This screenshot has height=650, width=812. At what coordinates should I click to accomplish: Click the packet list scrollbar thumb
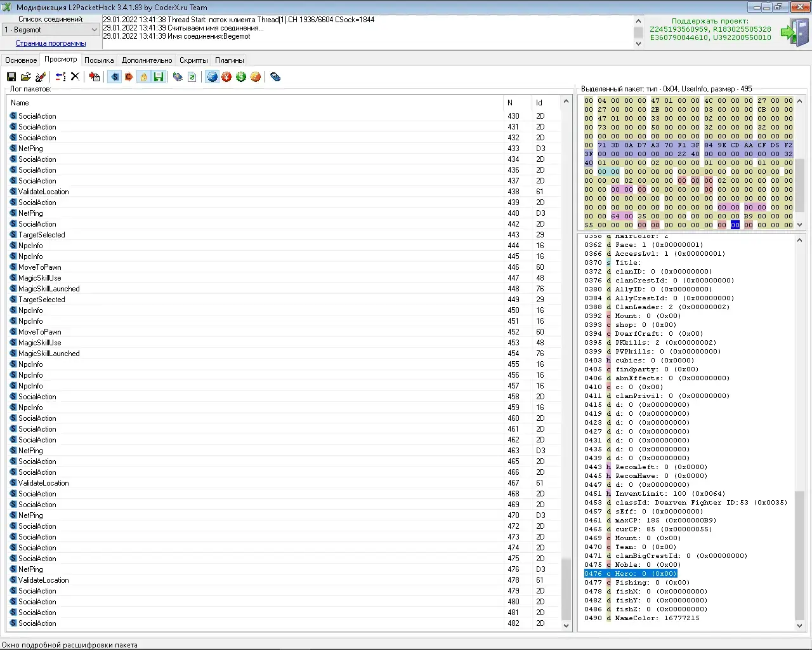tap(566, 588)
